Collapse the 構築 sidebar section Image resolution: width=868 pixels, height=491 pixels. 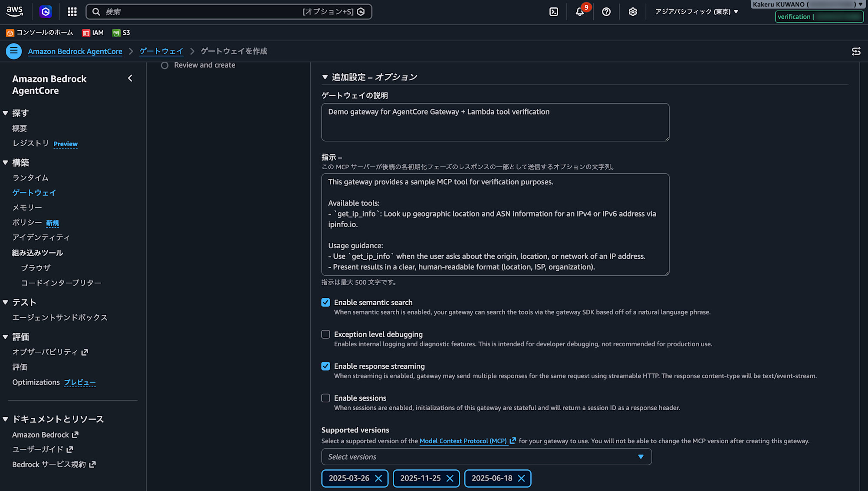[5, 163]
